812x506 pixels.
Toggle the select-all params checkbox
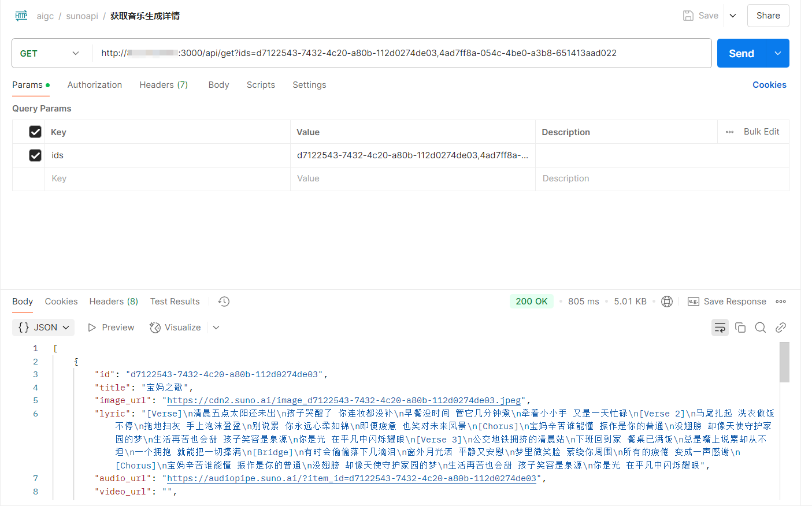point(35,132)
